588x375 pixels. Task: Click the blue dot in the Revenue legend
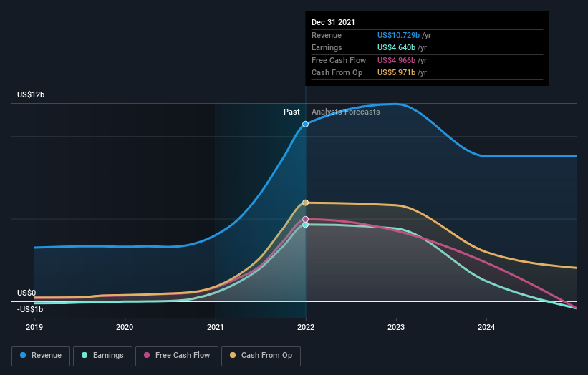point(24,355)
